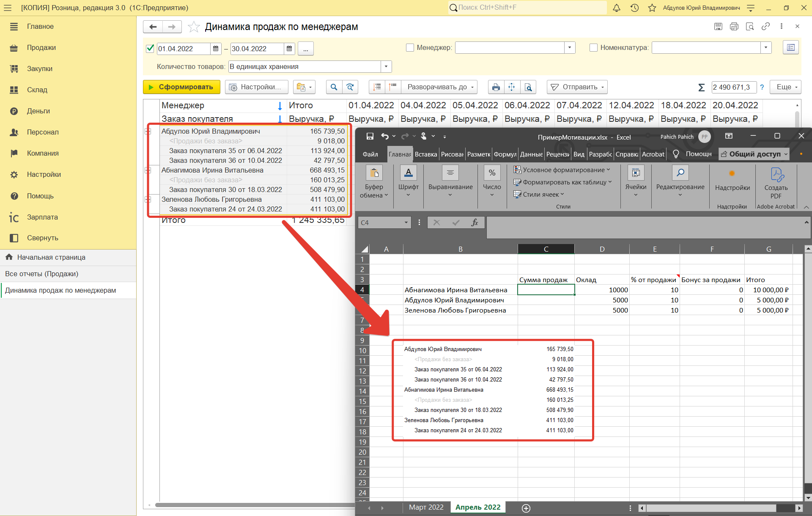Collapse all groups icon in report toolbar

393,87
